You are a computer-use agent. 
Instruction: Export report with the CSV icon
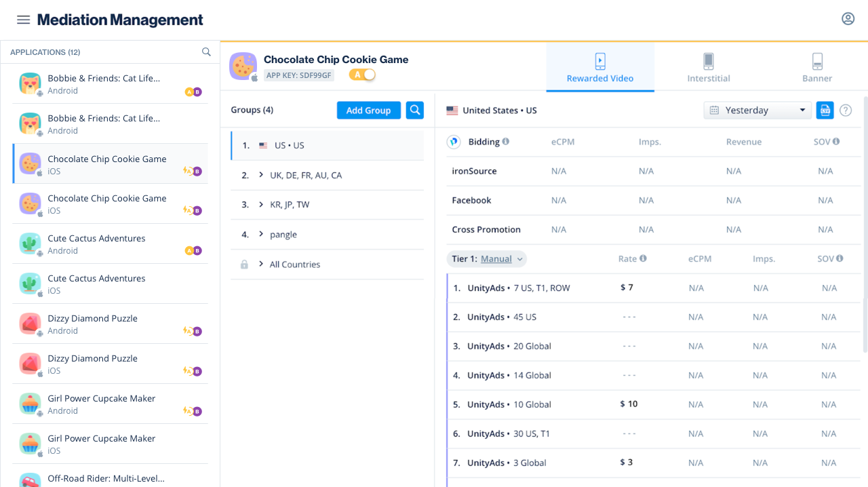(x=825, y=110)
